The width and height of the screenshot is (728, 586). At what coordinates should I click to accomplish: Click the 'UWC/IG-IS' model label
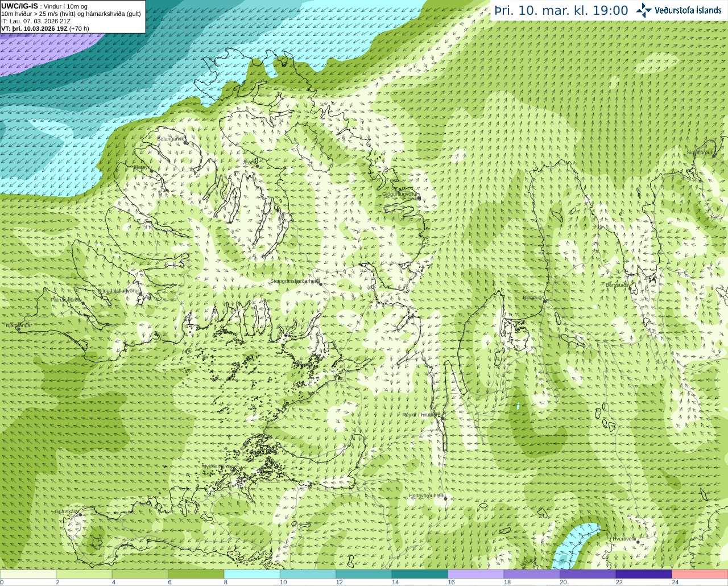19,6
